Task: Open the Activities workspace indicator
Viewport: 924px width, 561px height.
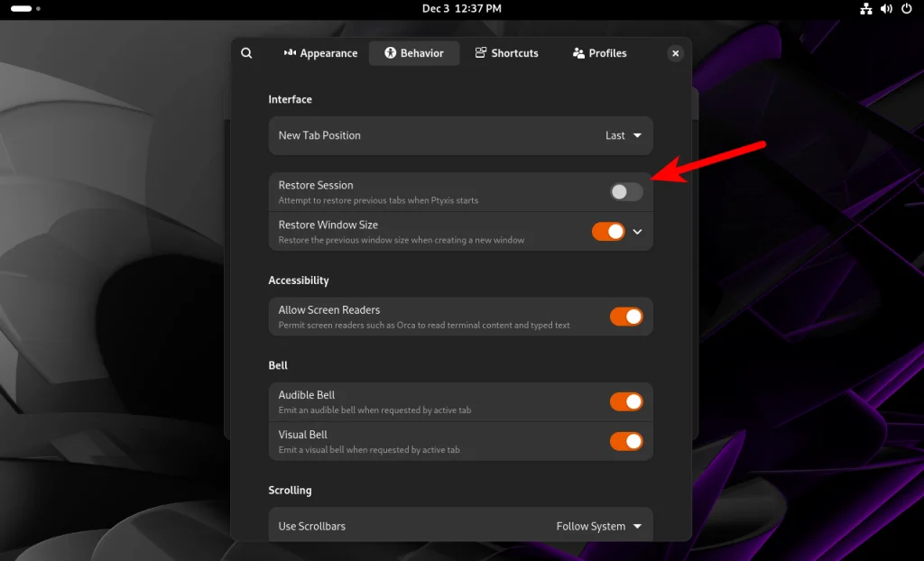Action: [x=25, y=9]
